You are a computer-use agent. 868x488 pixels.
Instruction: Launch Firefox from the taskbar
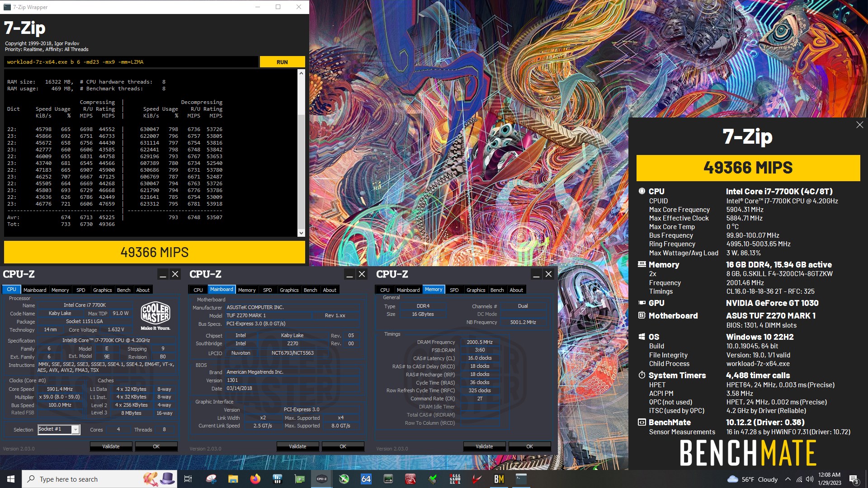[255, 479]
